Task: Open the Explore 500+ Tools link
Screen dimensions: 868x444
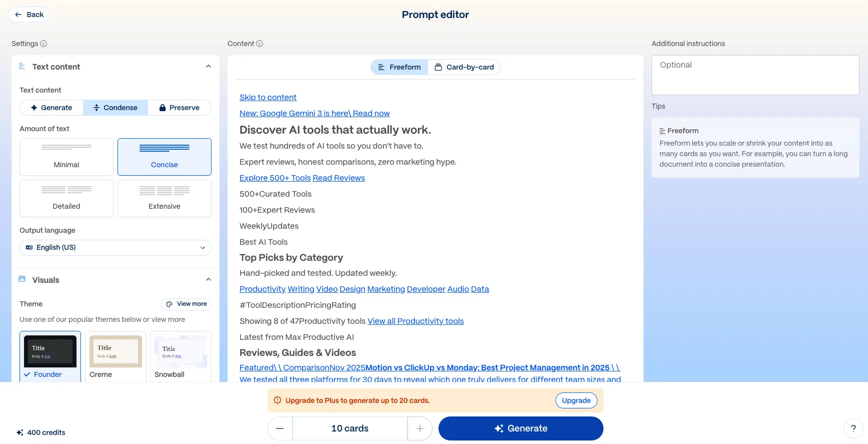Action: (274, 178)
